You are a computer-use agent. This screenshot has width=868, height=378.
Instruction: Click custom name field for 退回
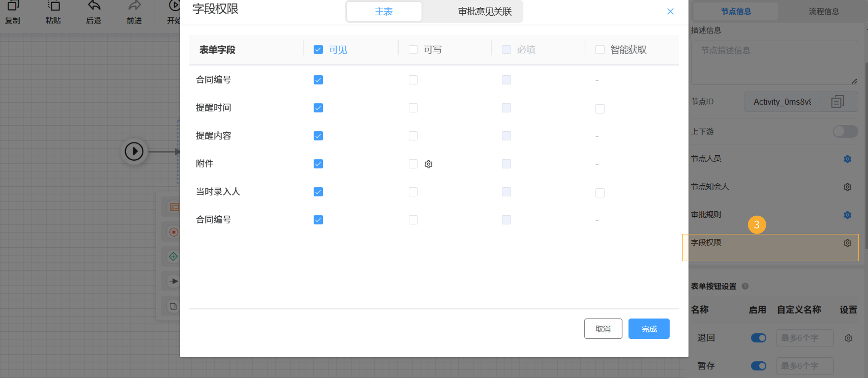pos(805,338)
